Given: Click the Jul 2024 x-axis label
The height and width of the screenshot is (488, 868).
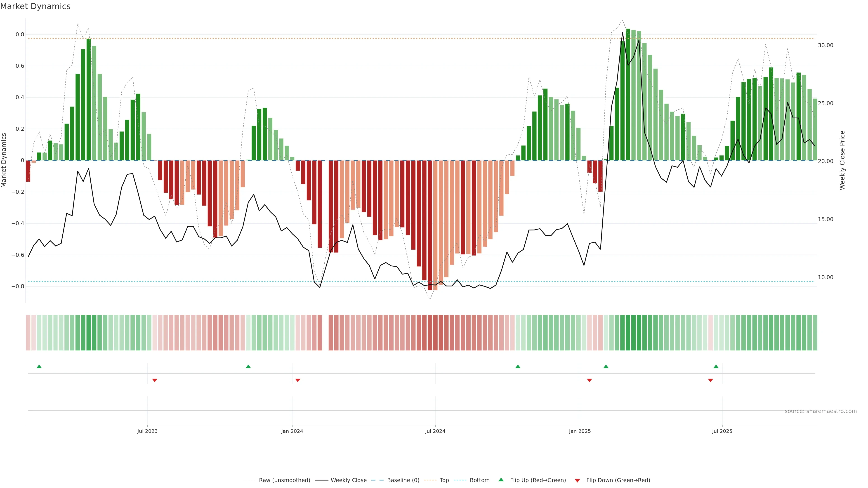Looking at the screenshot, I should point(435,432).
